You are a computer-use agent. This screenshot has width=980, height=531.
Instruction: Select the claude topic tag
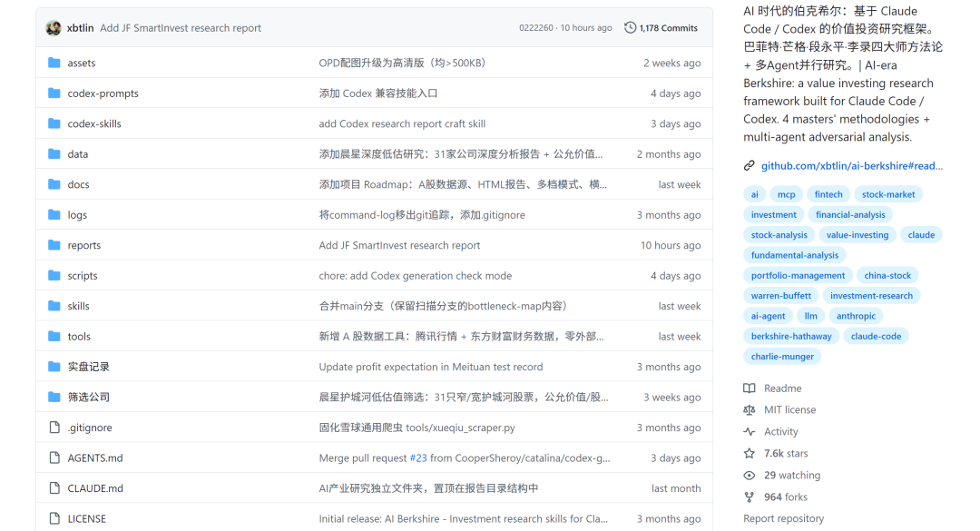point(921,235)
